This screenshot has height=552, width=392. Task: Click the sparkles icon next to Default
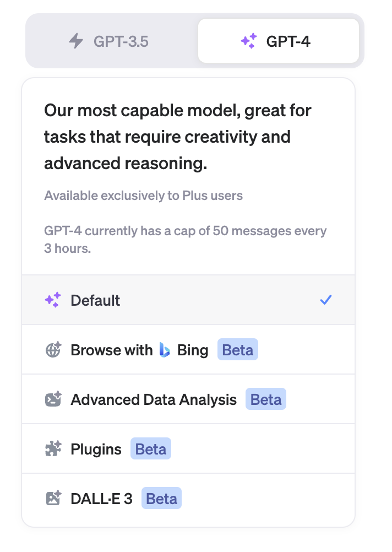[52, 300]
